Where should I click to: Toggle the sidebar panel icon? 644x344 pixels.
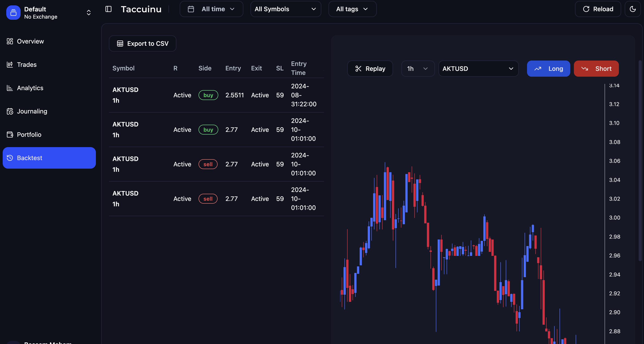(x=108, y=9)
